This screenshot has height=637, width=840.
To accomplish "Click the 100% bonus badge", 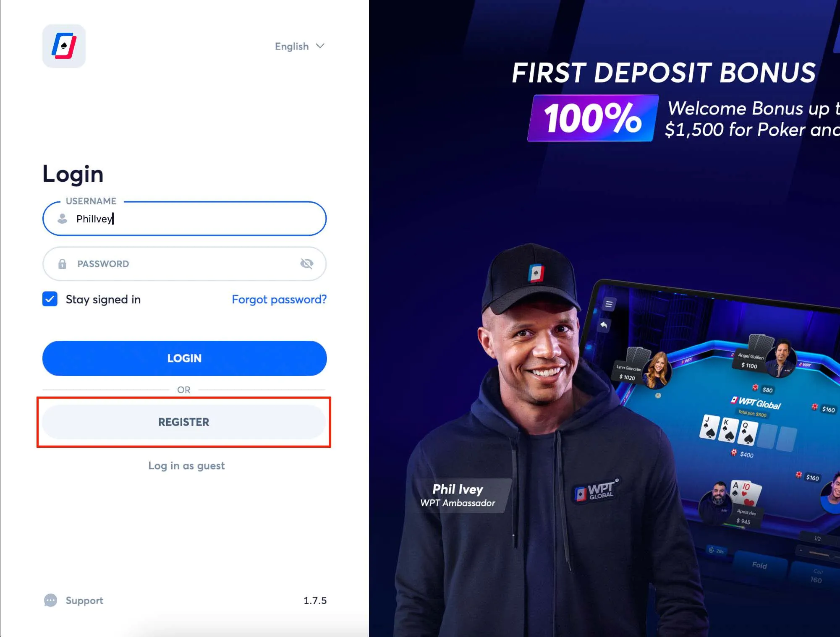I will coord(592,118).
